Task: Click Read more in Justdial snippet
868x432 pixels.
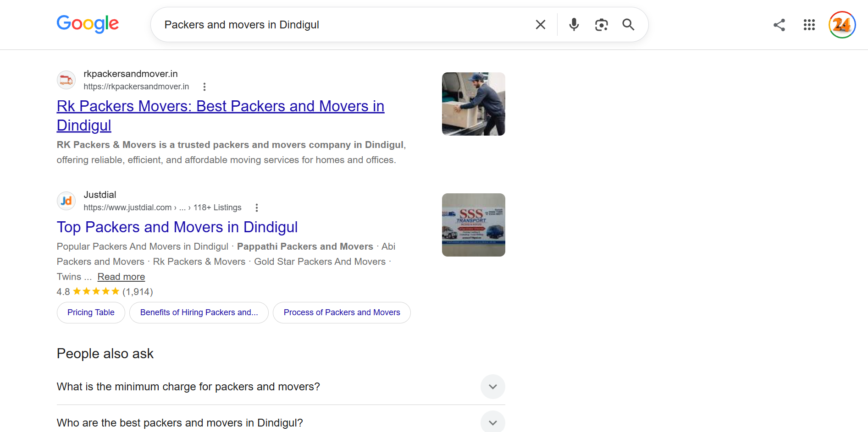Action: pos(121,277)
